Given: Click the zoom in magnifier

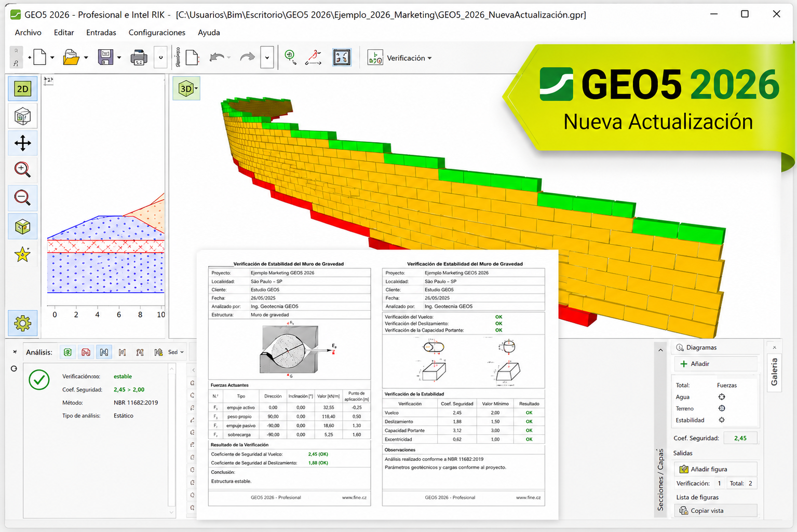Looking at the screenshot, I should tap(23, 170).
